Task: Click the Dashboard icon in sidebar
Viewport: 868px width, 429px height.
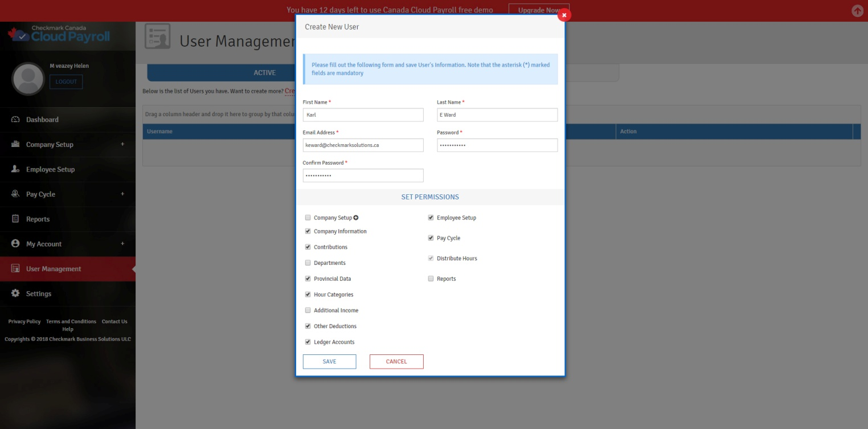Action: tap(15, 120)
